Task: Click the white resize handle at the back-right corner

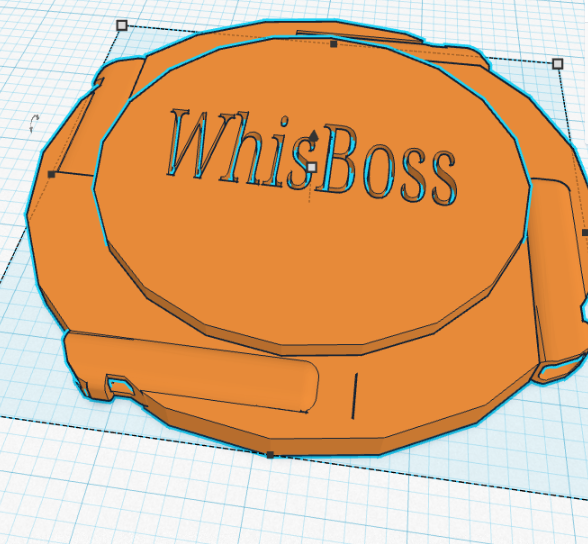Action: tap(558, 64)
